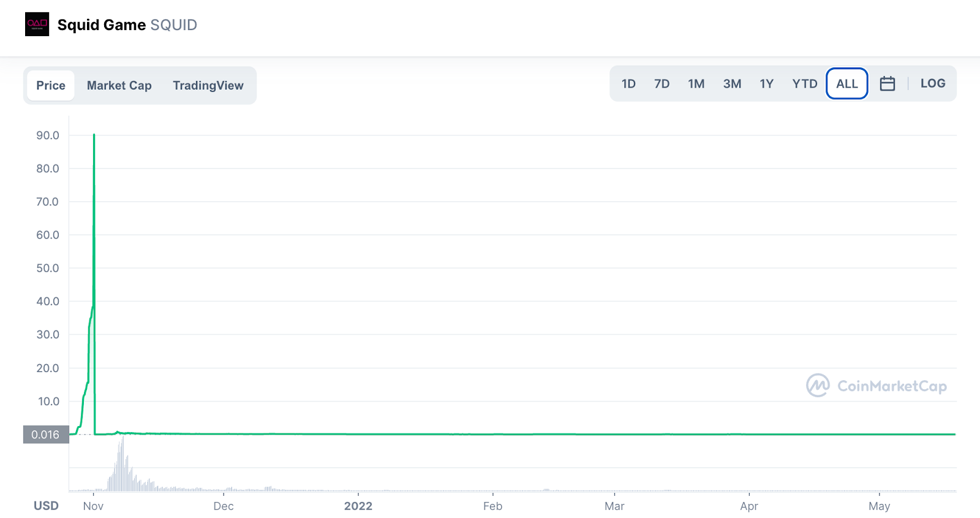Toggle the LOG scale option
This screenshot has height=518, width=980.
click(933, 83)
